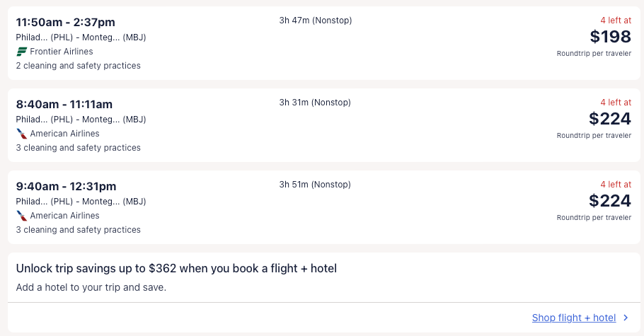The height and width of the screenshot is (336, 644).
Task: Open the Shop flight + hotel link
Action: [x=573, y=318]
